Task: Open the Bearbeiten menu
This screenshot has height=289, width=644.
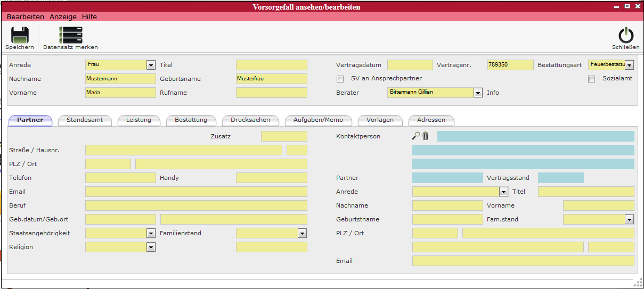Action: coord(26,17)
